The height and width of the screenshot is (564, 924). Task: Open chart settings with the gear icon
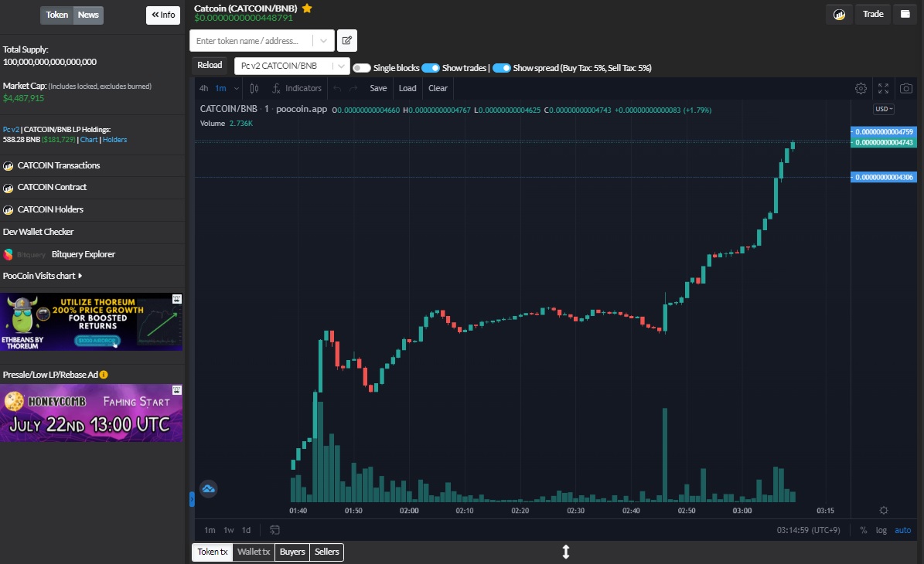(861, 88)
